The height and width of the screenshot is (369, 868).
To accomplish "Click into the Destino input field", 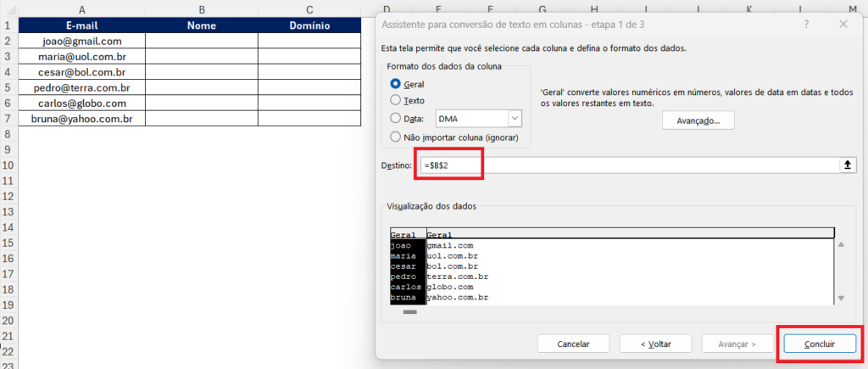I will pyautogui.click(x=627, y=165).
